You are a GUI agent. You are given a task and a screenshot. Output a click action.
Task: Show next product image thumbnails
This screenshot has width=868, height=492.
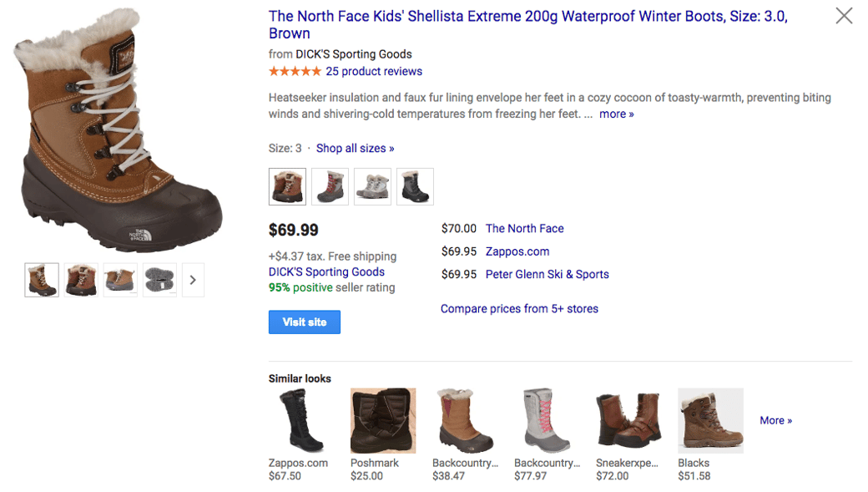coord(193,280)
